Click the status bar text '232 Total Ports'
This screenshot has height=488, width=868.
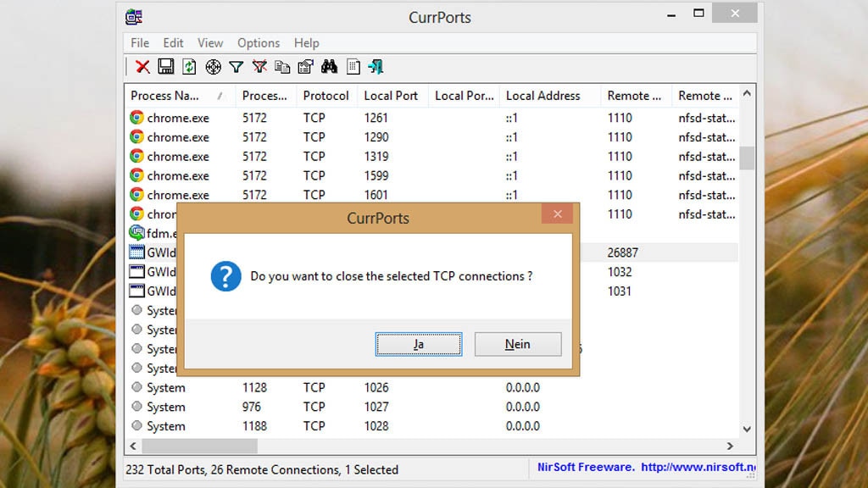pyautogui.click(x=165, y=469)
